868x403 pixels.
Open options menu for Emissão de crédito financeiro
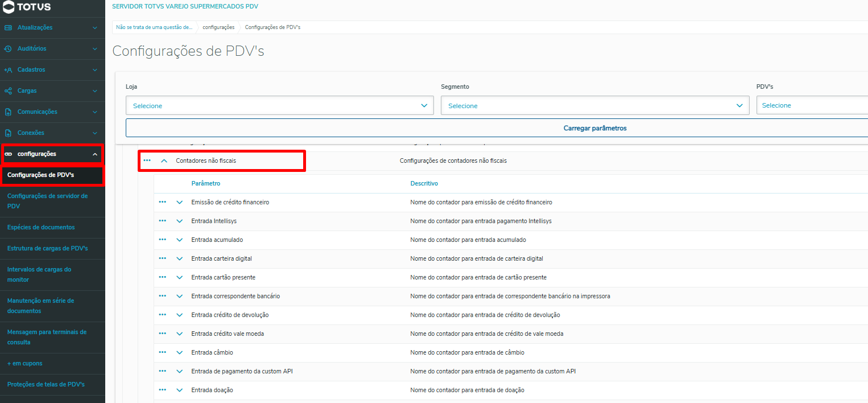(x=163, y=202)
